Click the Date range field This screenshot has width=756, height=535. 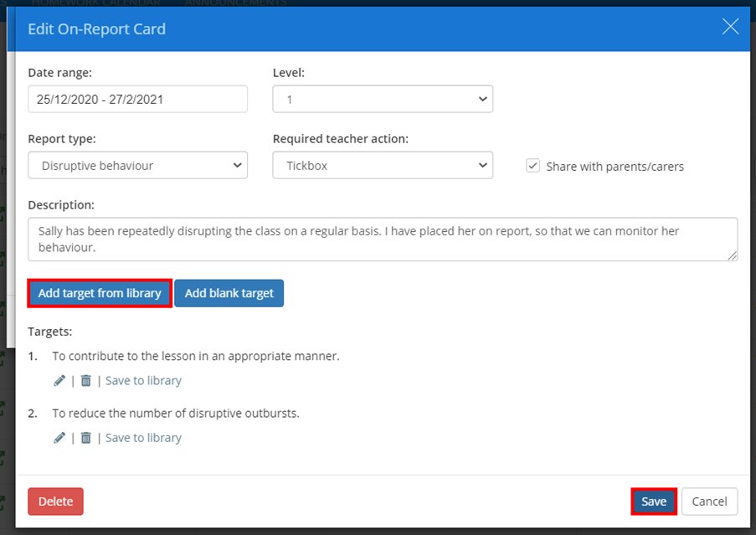(137, 98)
